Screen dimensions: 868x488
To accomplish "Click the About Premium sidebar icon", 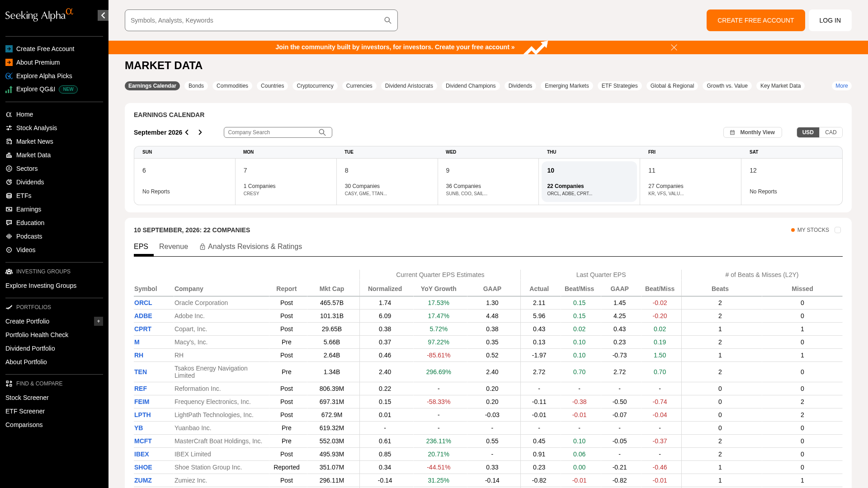I will 9,62.
